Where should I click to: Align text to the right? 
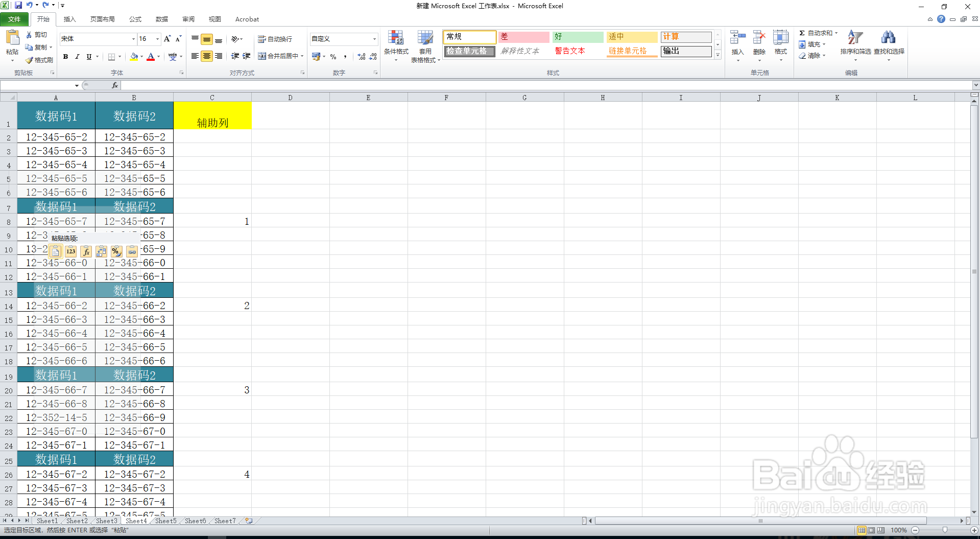(219, 56)
